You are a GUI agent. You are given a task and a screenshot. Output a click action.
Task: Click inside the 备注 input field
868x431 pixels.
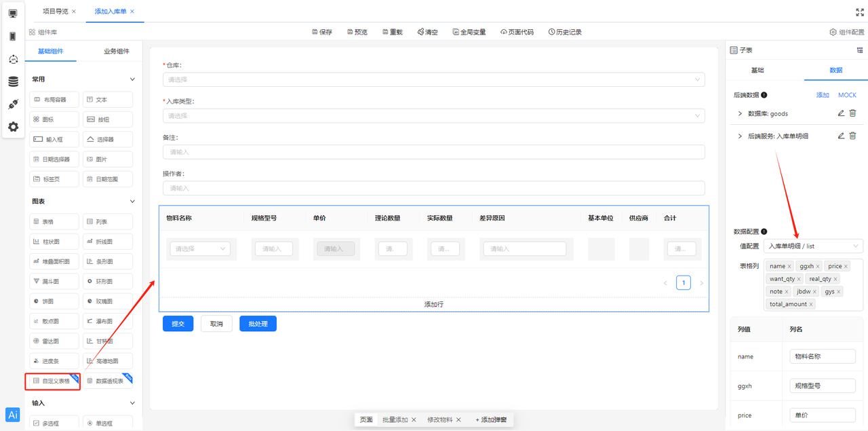click(434, 151)
